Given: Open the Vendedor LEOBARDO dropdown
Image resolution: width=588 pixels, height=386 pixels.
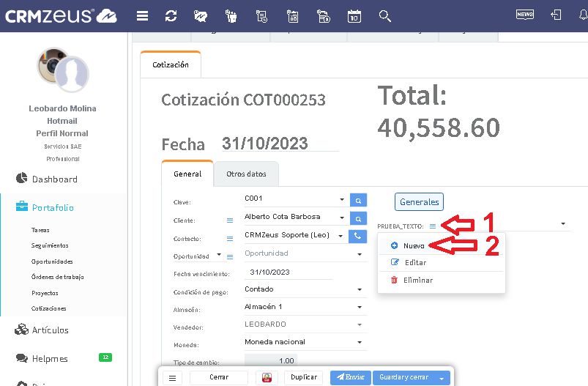Looking at the screenshot, I should [x=360, y=324].
